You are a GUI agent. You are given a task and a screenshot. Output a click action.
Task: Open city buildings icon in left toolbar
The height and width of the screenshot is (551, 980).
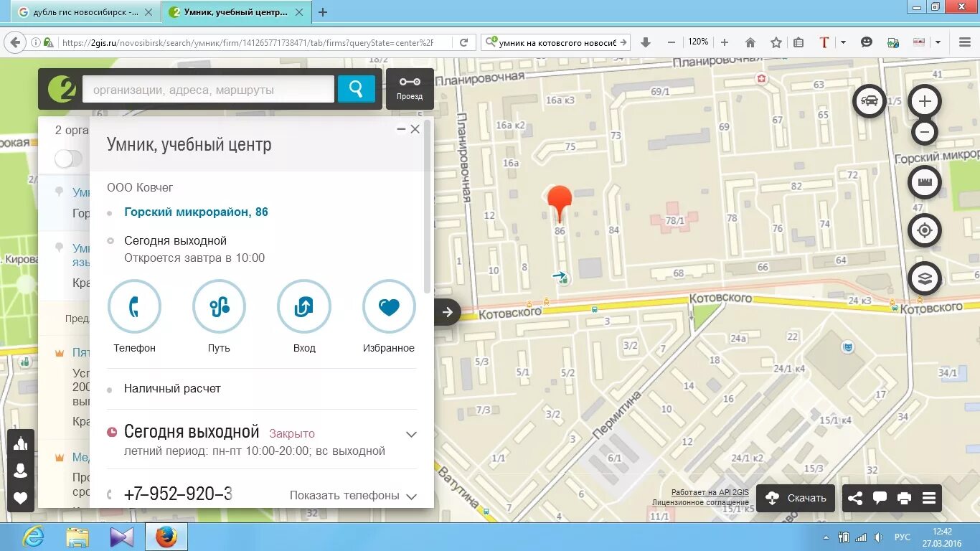click(x=21, y=443)
